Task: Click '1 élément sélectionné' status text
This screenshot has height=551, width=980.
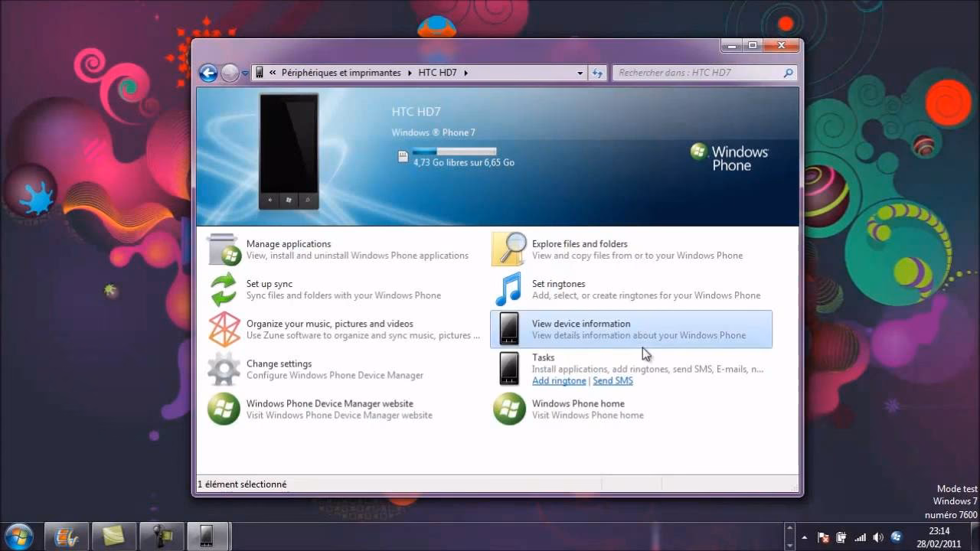Action: point(242,484)
